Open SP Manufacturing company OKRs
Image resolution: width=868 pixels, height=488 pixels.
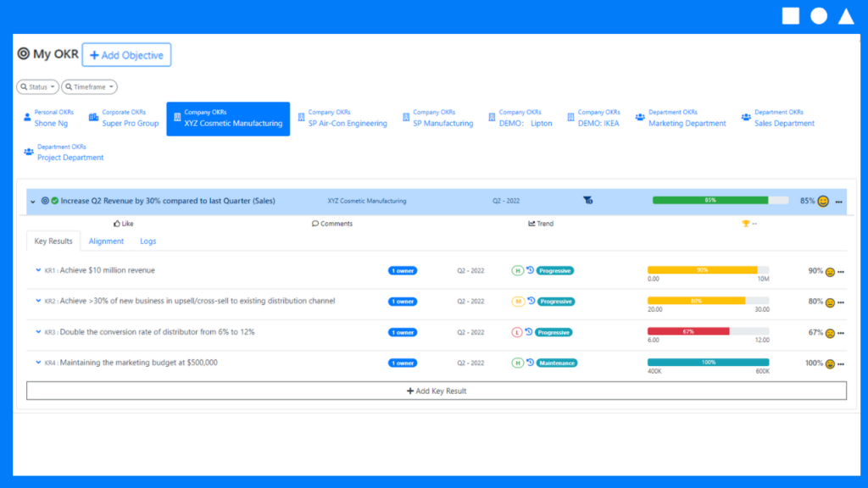(438, 119)
